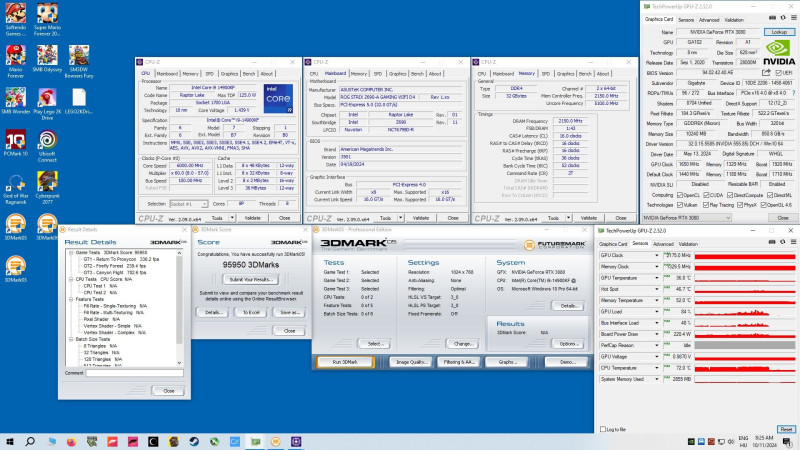
Task: Click GPU-Z Graphics Card window hamburger menu icon
Action: click(x=794, y=18)
